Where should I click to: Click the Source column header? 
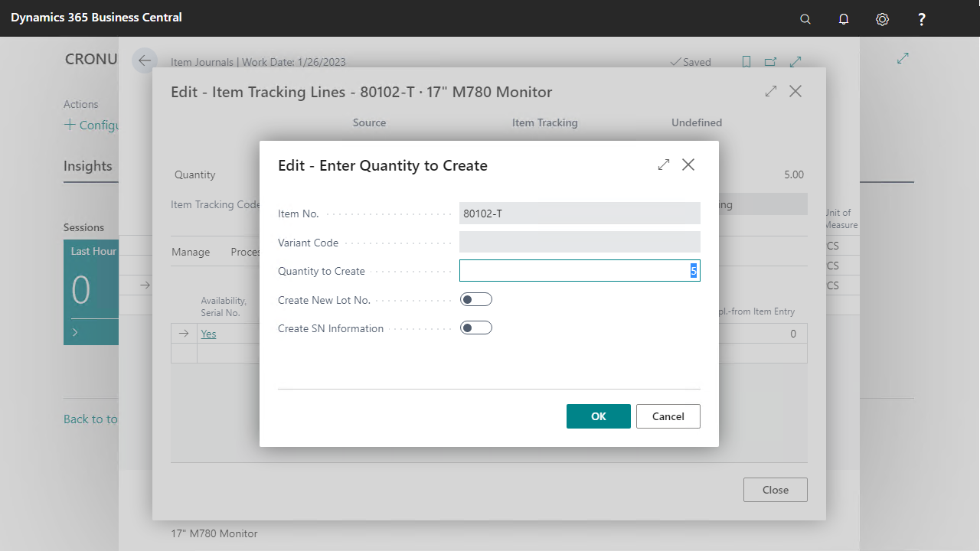pyautogui.click(x=370, y=122)
